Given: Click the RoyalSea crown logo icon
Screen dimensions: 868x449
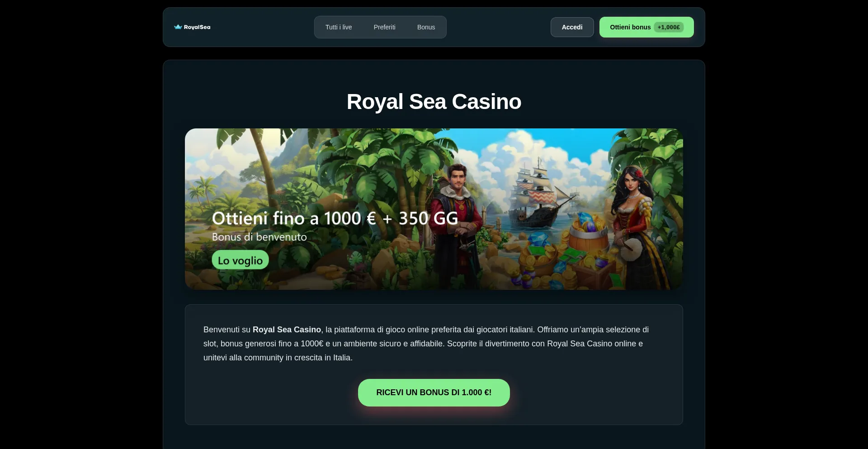Looking at the screenshot, I should coord(178,27).
